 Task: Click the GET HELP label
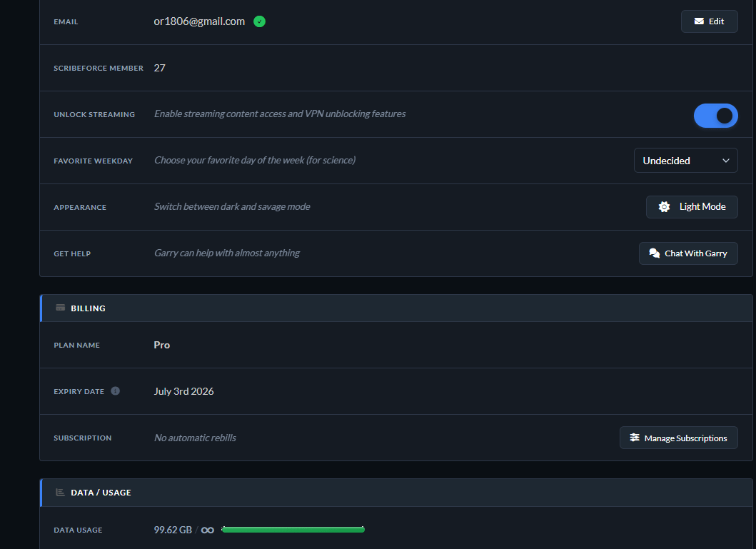[x=72, y=253]
